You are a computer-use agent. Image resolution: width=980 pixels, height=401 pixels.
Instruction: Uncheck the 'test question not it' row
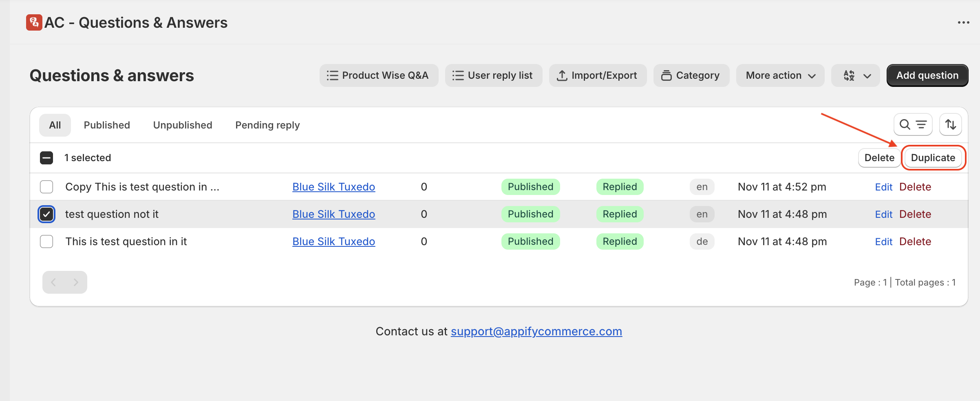(x=46, y=214)
